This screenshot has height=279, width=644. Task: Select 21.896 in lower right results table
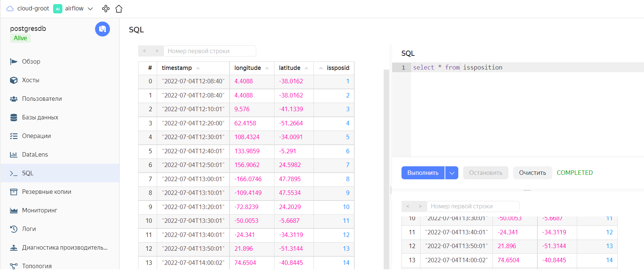click(x=507, y=246)
